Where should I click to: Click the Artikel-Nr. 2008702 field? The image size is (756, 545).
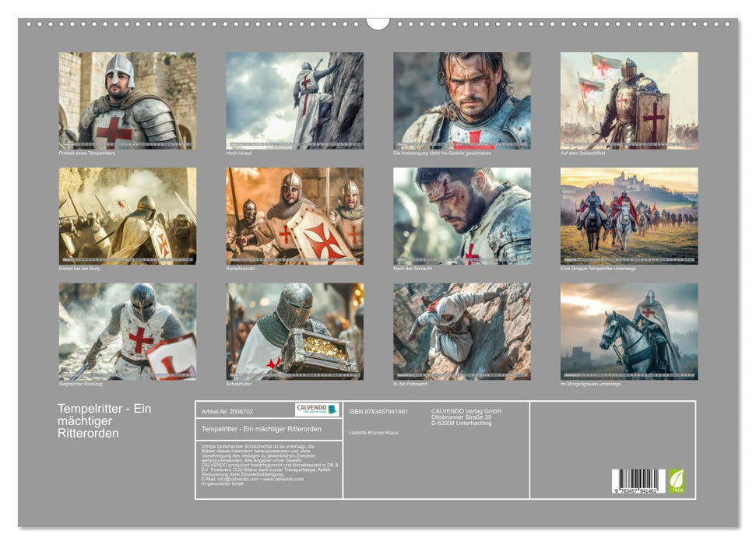pyautogui.click(x=227, y=410)
